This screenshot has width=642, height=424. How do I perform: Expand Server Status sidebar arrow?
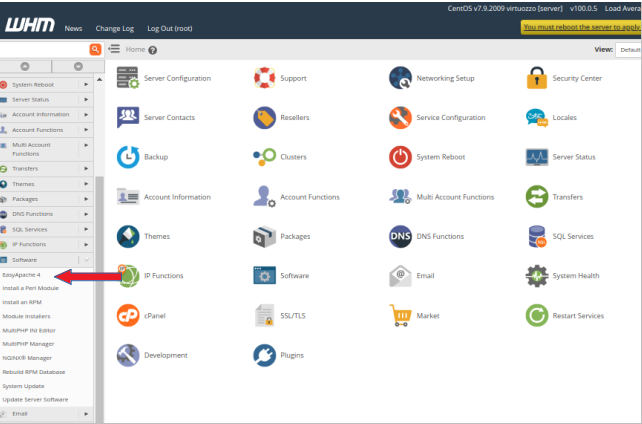coord(86,99)
